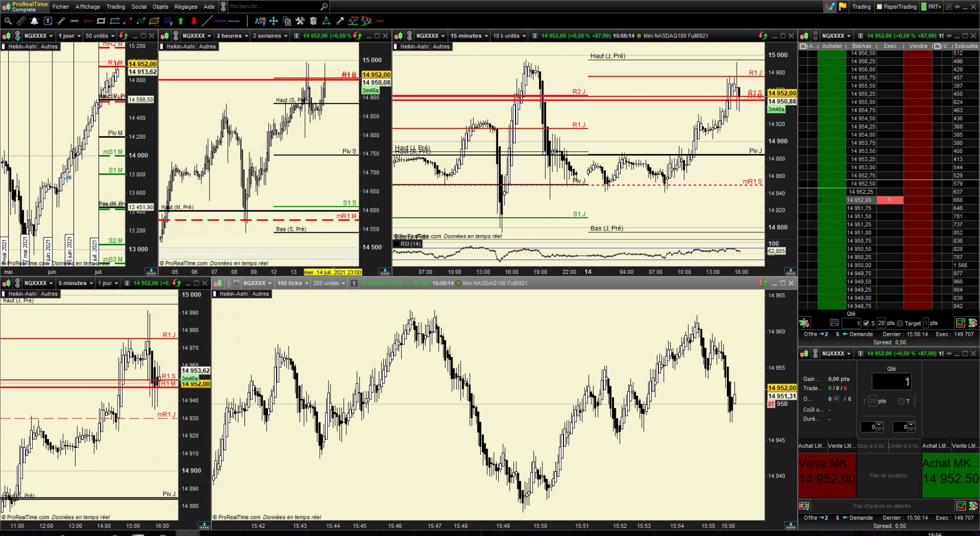
Task: Open the 15 minutes timeframe dropdown
Action: pos(469,36)
